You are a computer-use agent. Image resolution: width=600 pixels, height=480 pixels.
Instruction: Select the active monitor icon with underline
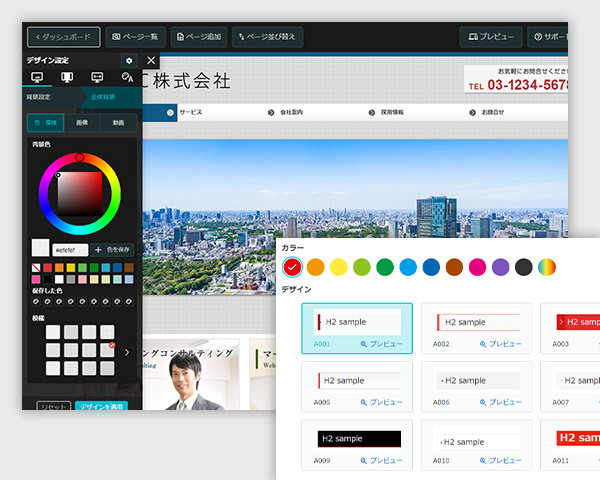click(37, 77)
